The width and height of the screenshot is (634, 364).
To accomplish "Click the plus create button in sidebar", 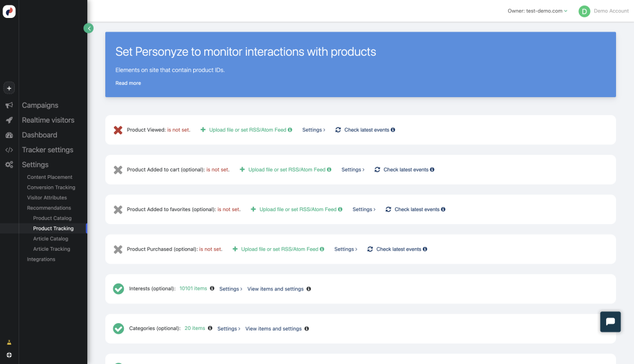I will tap(9, 88).
